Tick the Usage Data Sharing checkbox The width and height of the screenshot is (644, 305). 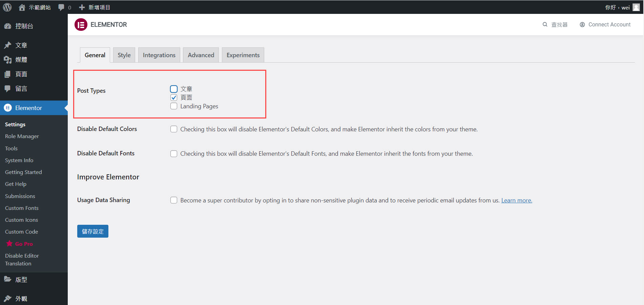pyautogui.click(x=174, y=200)
